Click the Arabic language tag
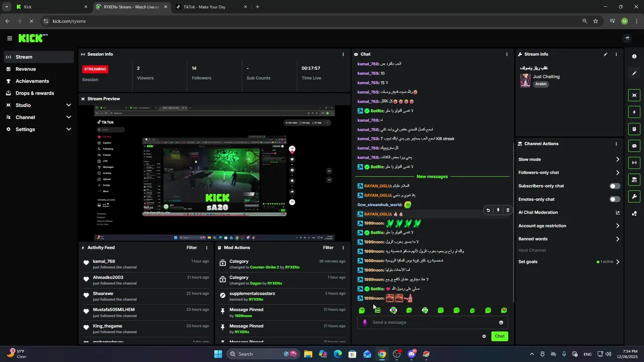 coord(541,84)
